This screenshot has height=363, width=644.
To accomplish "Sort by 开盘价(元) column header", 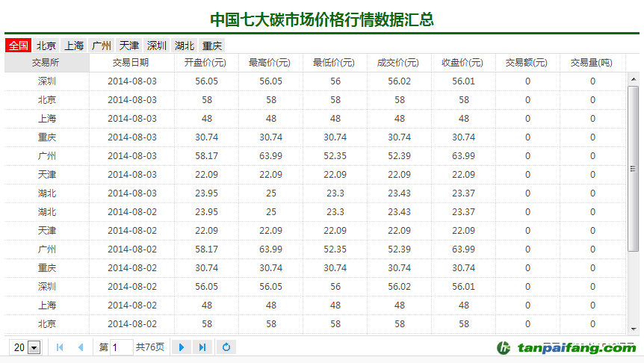I will click(206, 63).
